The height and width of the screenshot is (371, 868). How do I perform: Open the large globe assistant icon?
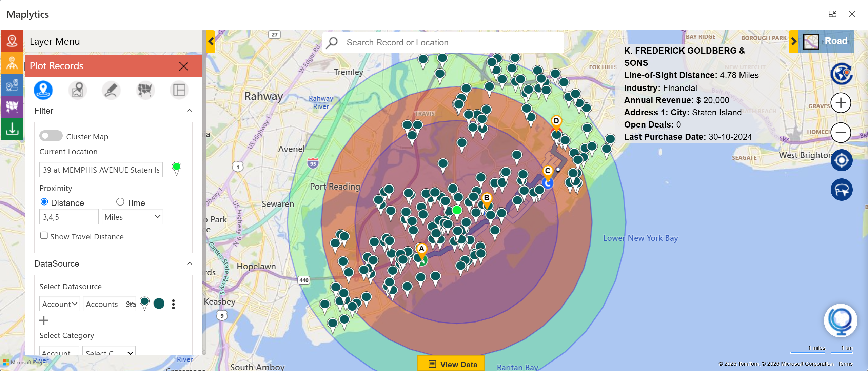(841, 320)
